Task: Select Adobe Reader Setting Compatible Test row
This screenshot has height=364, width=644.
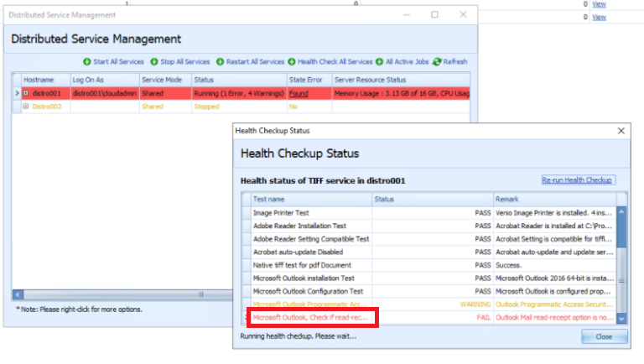Action: click(429, 239)
